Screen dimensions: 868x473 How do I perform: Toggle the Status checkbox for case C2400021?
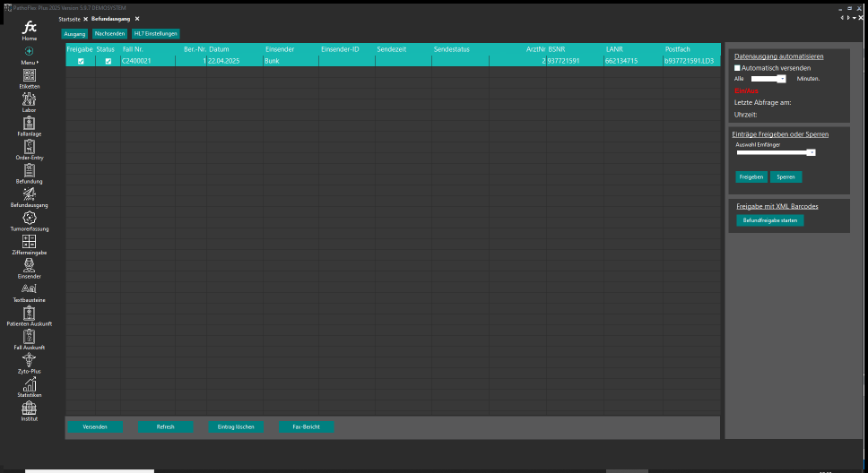point(108,61)
